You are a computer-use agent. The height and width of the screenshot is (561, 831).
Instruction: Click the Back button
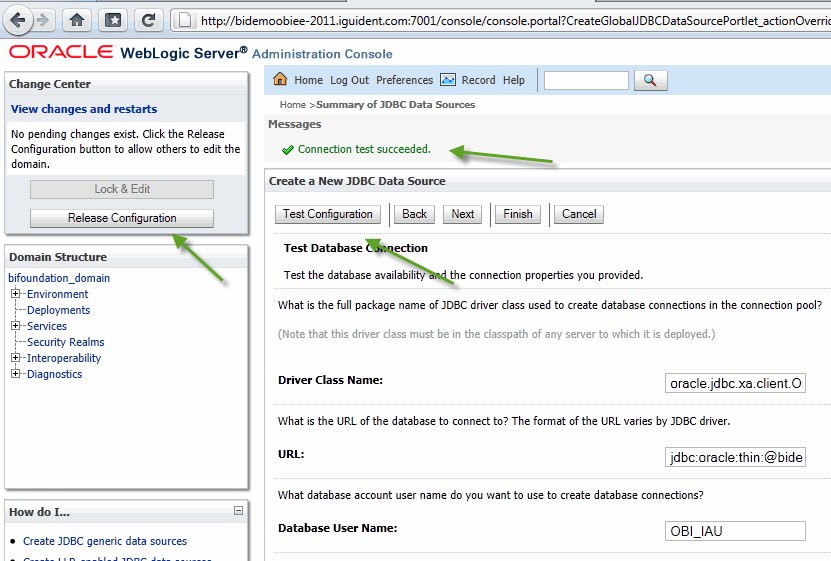tap(414, 214)
